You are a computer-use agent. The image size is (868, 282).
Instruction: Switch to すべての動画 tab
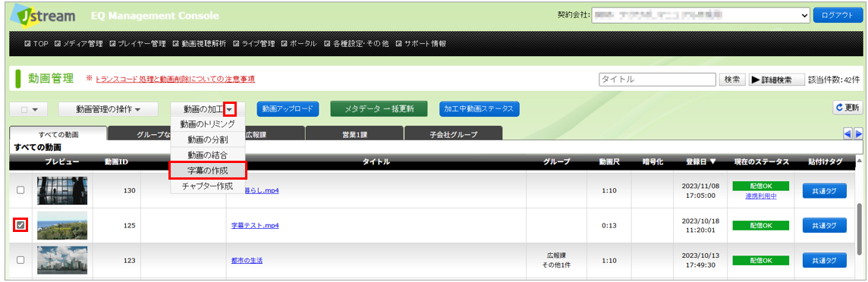pyautogui.click(x=58, y=134)
